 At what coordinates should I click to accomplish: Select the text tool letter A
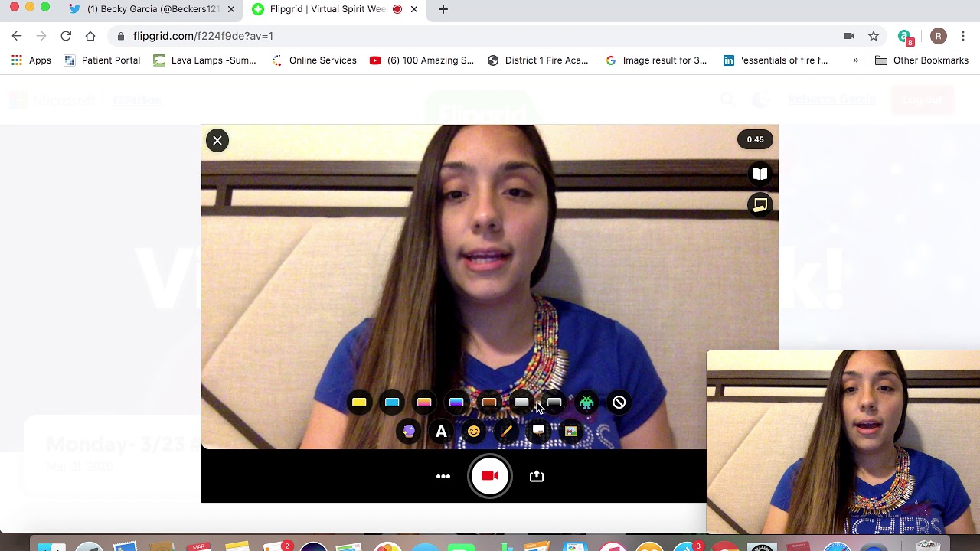pos(441,432)
